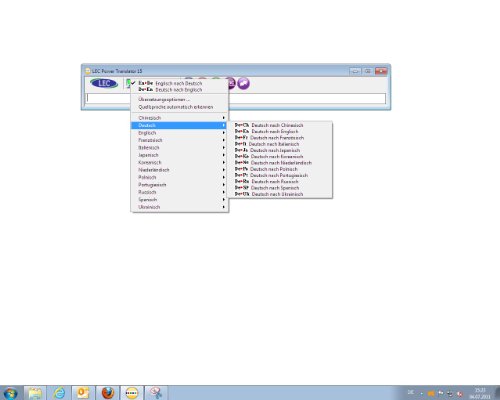
Task: Select the checked Englisch nach Deutsch pair
Action: click(179, 83)
